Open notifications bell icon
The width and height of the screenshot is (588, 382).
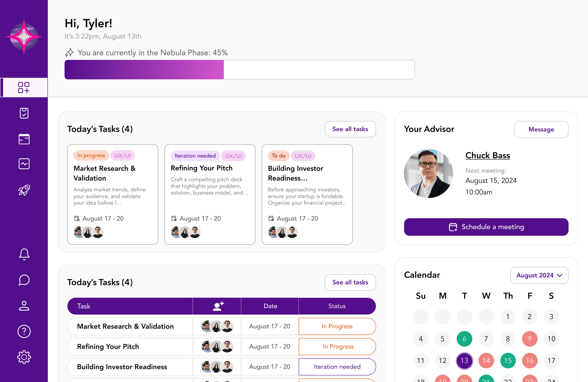click(24, 254)
